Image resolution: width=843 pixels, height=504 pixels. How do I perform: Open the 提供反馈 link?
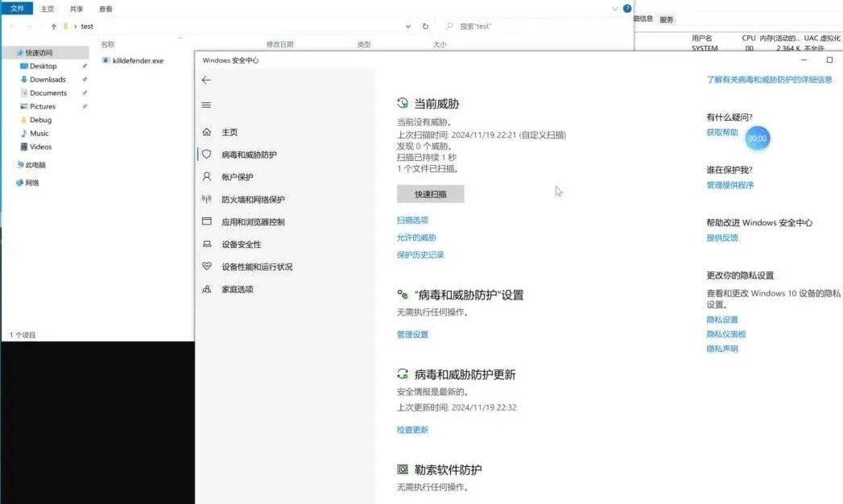[x=722, y=238]
